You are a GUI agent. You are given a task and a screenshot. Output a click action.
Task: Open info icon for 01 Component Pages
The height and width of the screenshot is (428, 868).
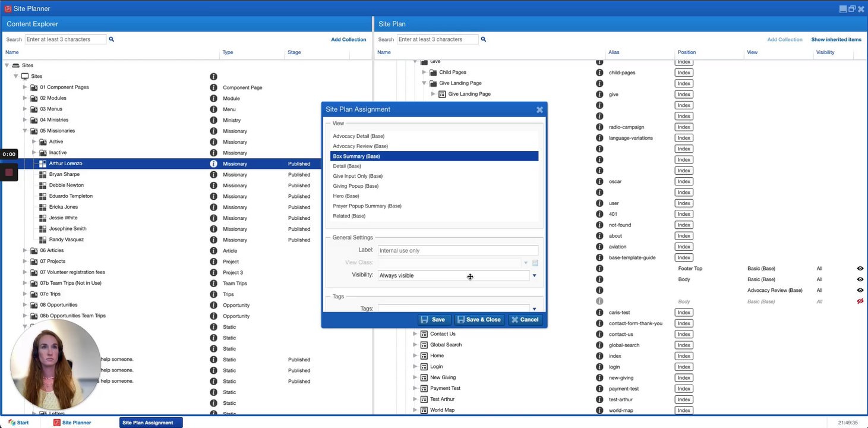[x=213, y=87]
